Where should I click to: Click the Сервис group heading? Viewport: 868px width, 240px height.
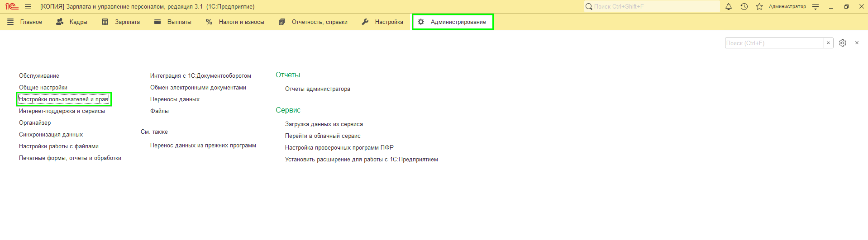(x=288, y=110)
